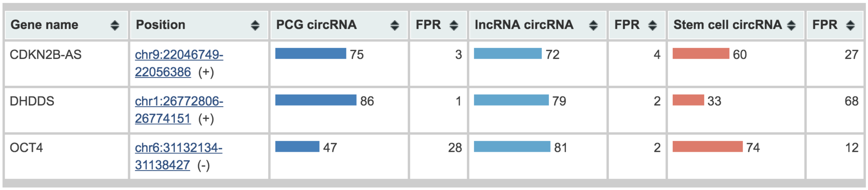Sort by the last FPR column arrows

[851, 25]
